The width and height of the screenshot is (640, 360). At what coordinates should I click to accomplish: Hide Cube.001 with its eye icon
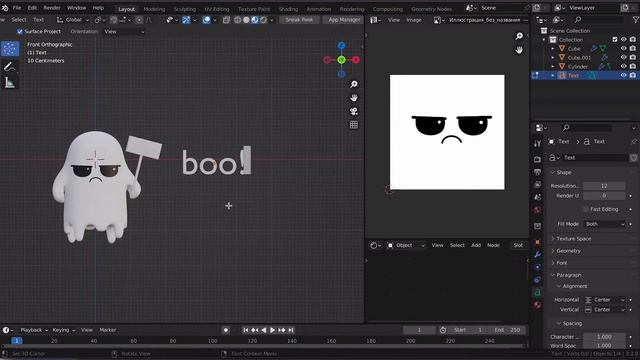(623, 57)
